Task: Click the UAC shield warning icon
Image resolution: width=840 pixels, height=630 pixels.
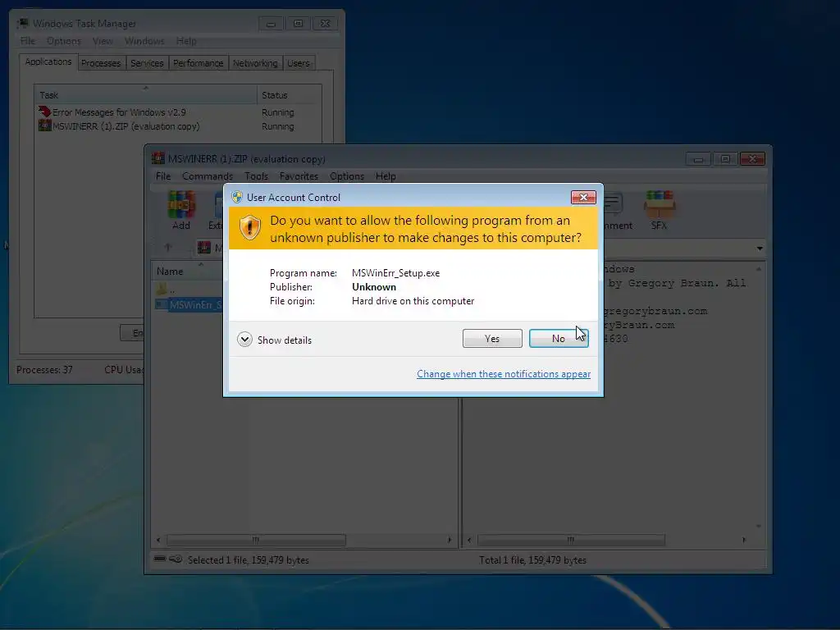Action: pyautogui.click(x=249, y=228)
